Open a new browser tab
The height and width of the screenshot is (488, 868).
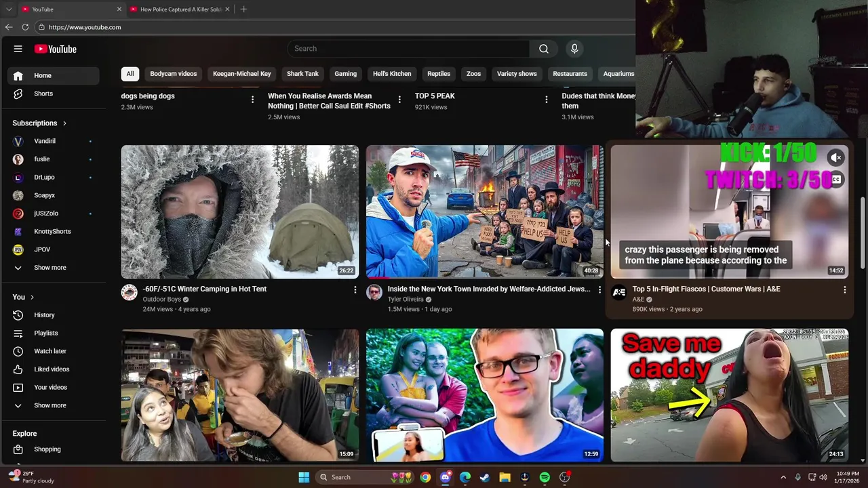[x=243, y=9]
